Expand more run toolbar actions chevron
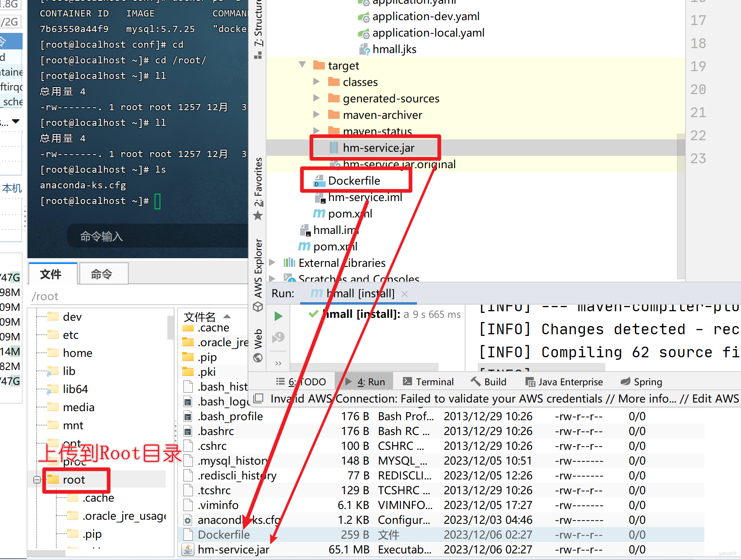741x560 pixels. click(x=278, y=363)
